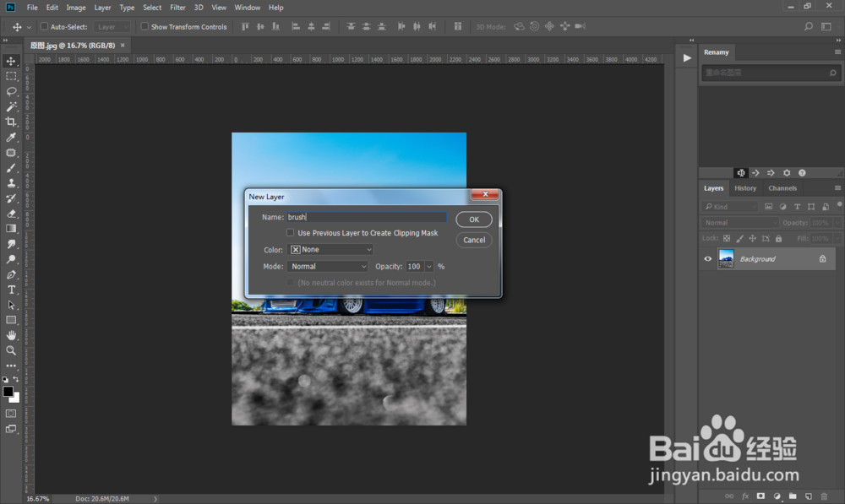This screenshot has height=504, width=845.
Task: Open the Mode dropdown showing Normal
Action: coord(328,267)
